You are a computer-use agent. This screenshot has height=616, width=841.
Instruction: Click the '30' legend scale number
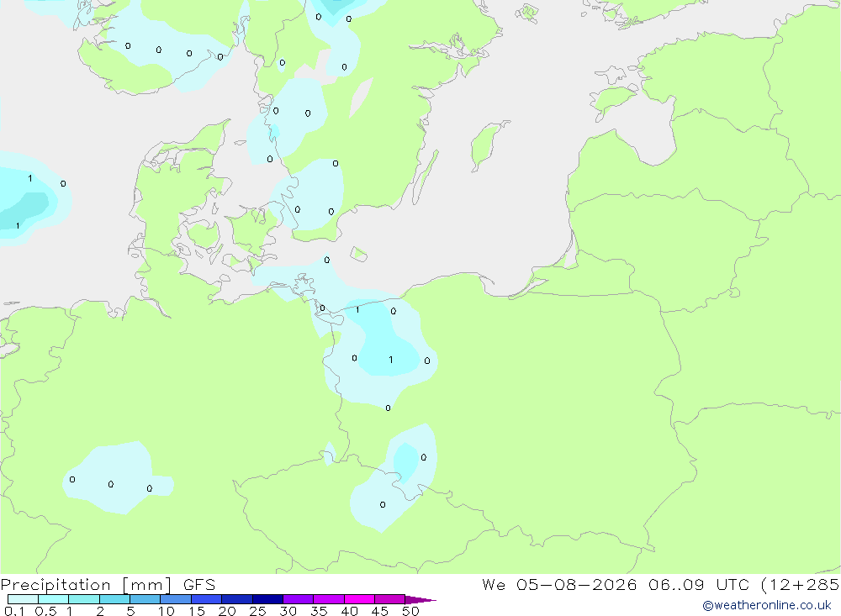tap(288, 611)
